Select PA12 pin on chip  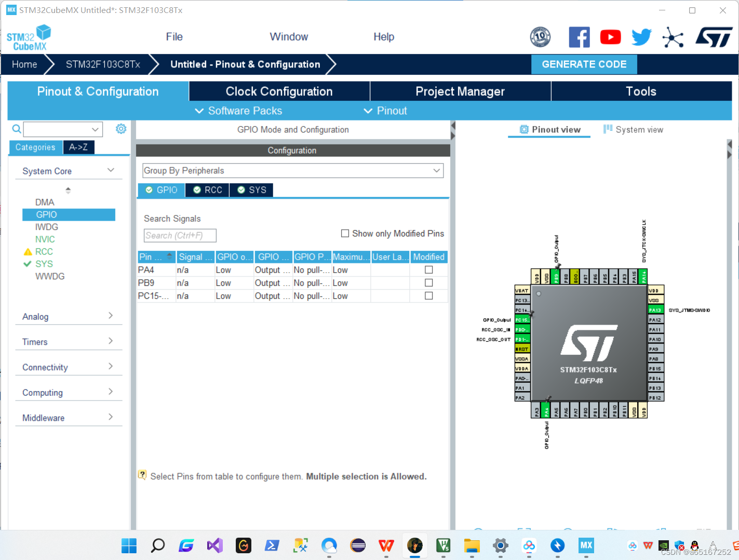click(x=656, y=320)
